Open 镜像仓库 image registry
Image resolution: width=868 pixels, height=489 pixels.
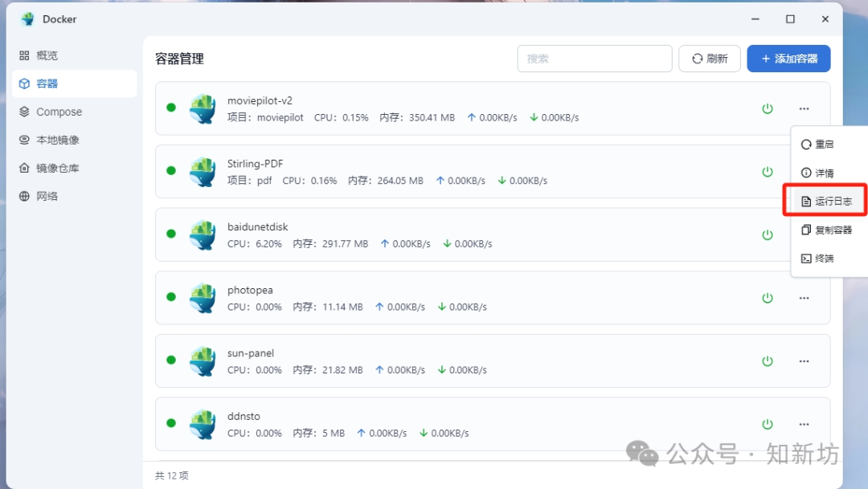[x=74, y=168]
